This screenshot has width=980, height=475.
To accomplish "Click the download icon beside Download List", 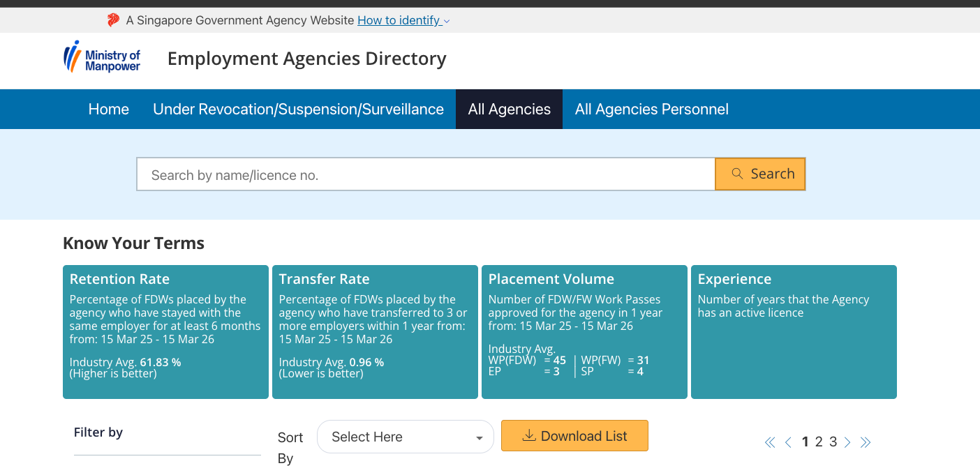I will (529, 436).
